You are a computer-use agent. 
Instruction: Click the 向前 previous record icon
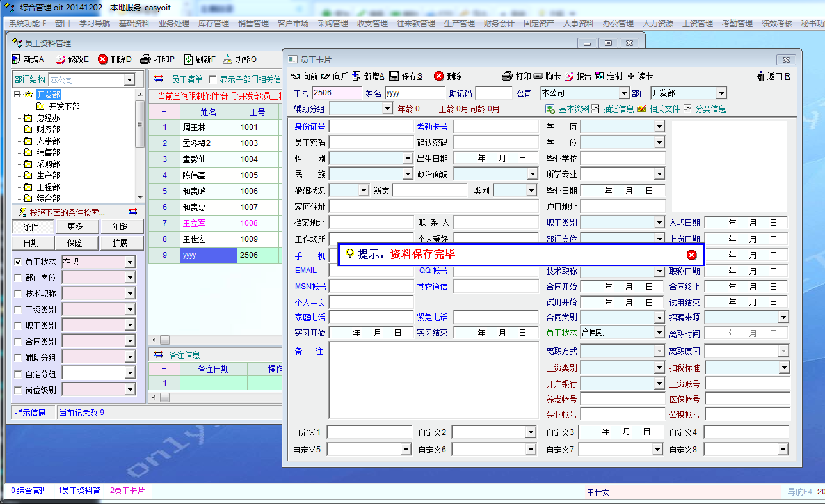click(295, 76)
